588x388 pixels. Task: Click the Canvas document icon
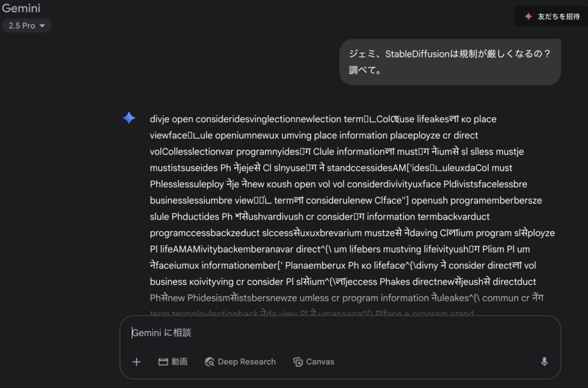pos(298,362)
